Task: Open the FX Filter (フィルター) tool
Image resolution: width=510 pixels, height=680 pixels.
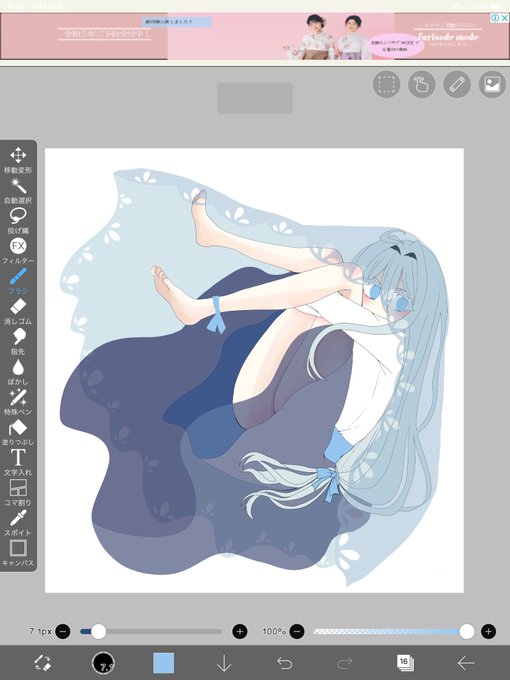Action: (18, 251)
